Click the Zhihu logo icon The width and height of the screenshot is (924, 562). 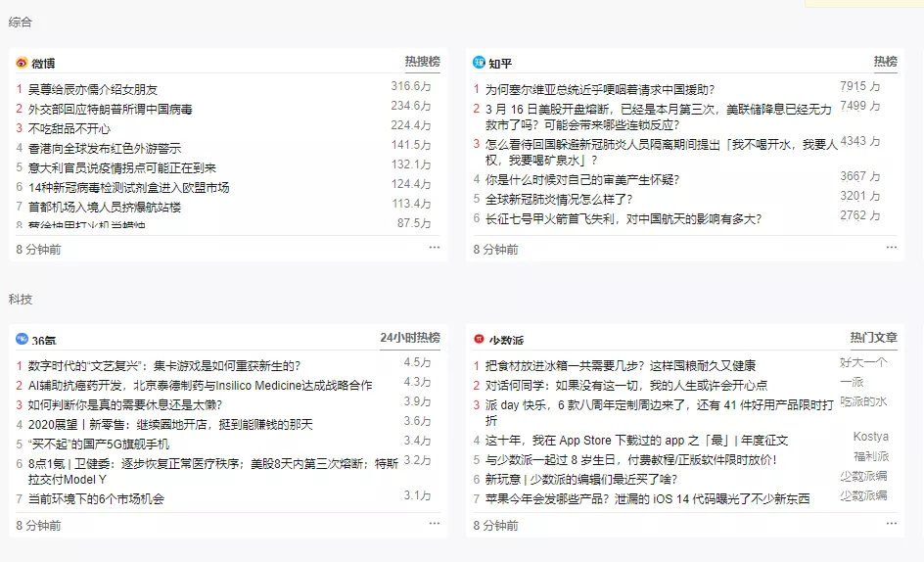(x=479, y=63)
